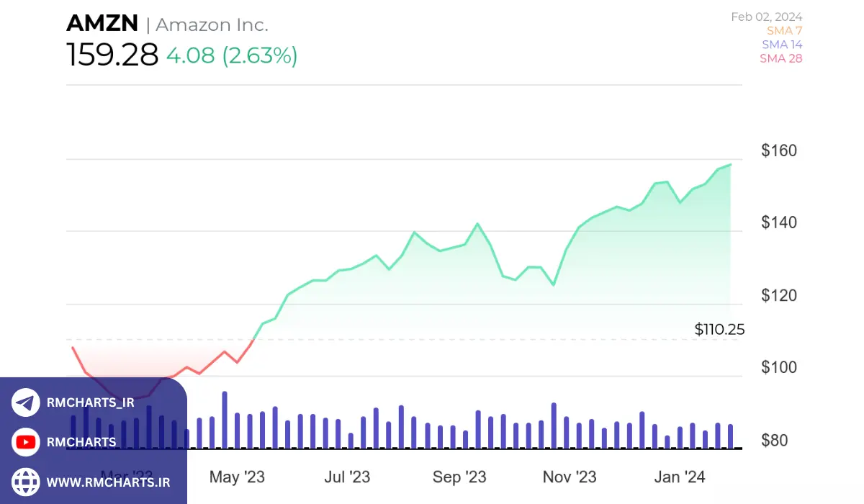This screenshot has width=864, height=504.
Task: Select the May '23 x-axis label
Action: (237, 477)
